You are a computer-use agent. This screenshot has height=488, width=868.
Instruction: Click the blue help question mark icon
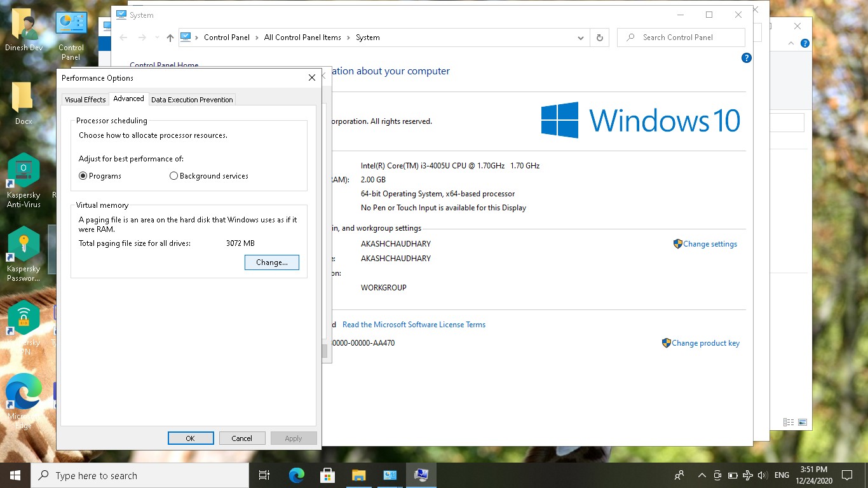tap(747, 58)
